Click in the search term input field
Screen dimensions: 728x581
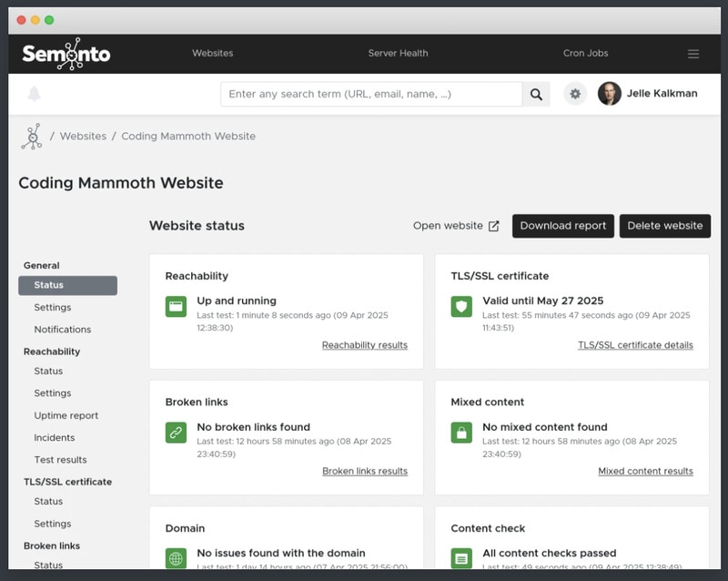(x=371, y=94)
